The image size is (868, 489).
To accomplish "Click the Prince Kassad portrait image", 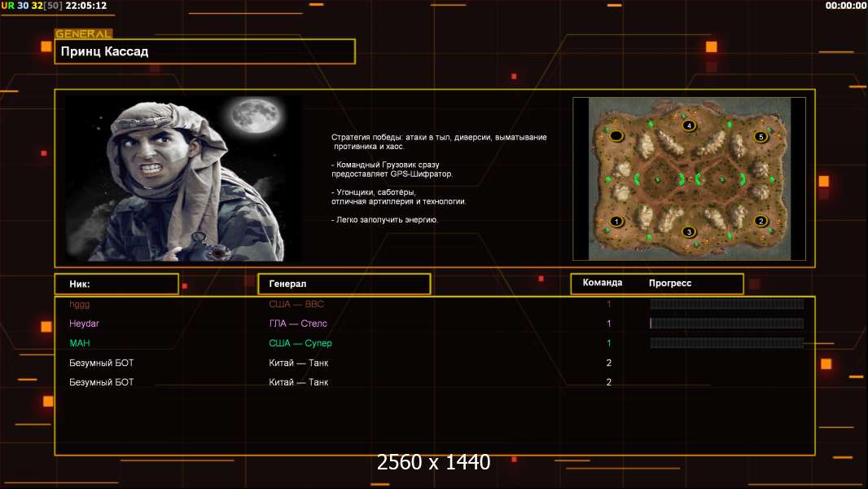I will [183, 178].
